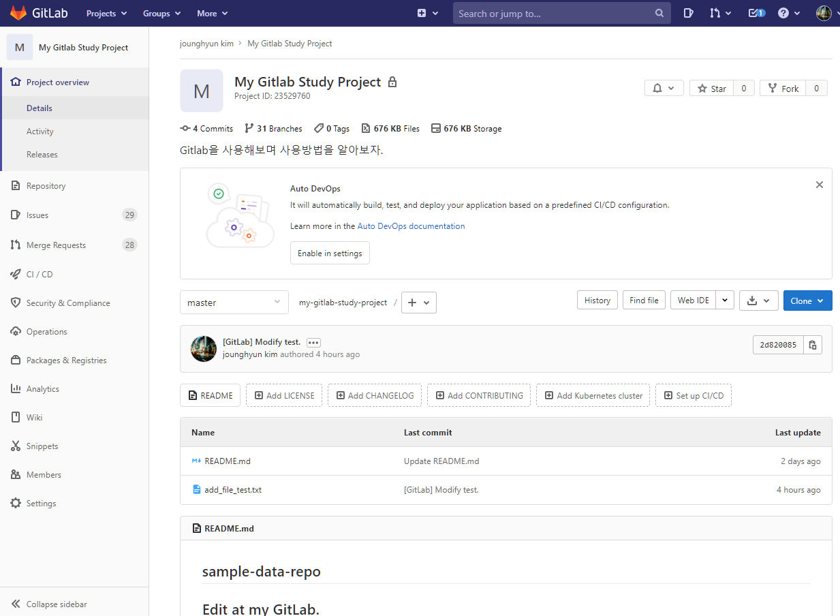Click Add LICENSE button

[x=283, y=395]
